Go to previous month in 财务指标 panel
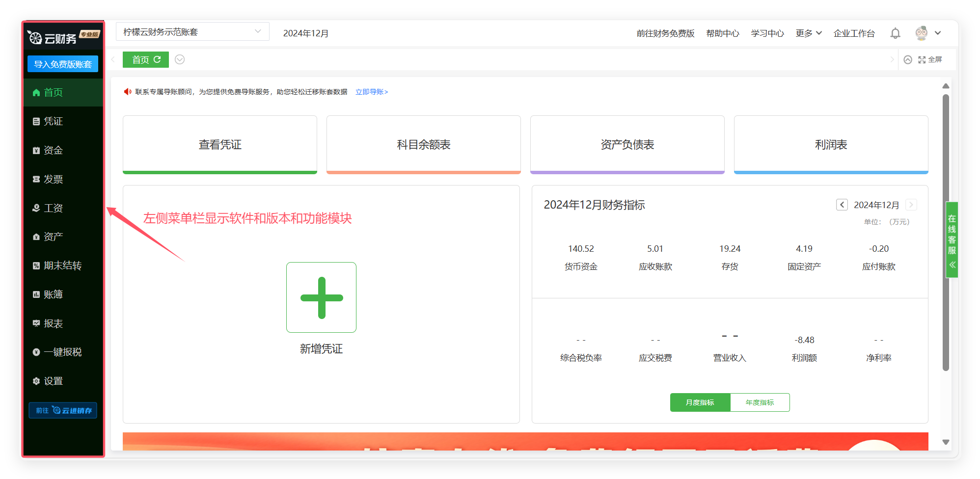The width and height of the screenshot is (980, 479). coord(842,205)
